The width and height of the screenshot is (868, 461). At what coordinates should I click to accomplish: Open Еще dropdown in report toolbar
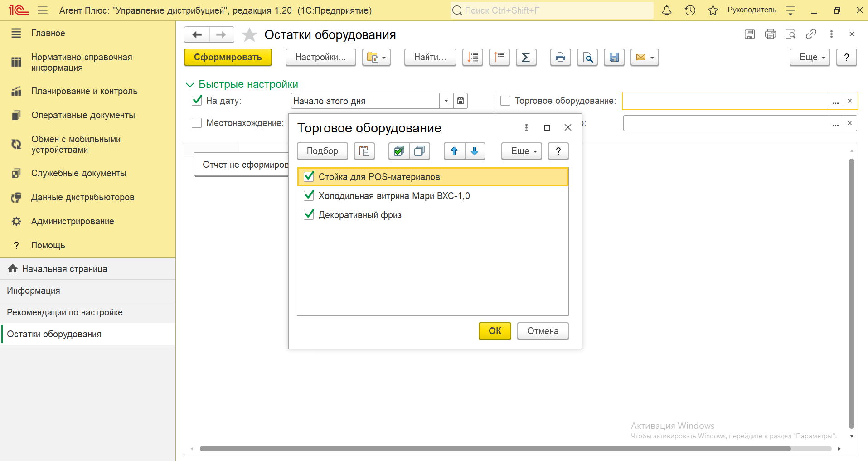point(810,57)
